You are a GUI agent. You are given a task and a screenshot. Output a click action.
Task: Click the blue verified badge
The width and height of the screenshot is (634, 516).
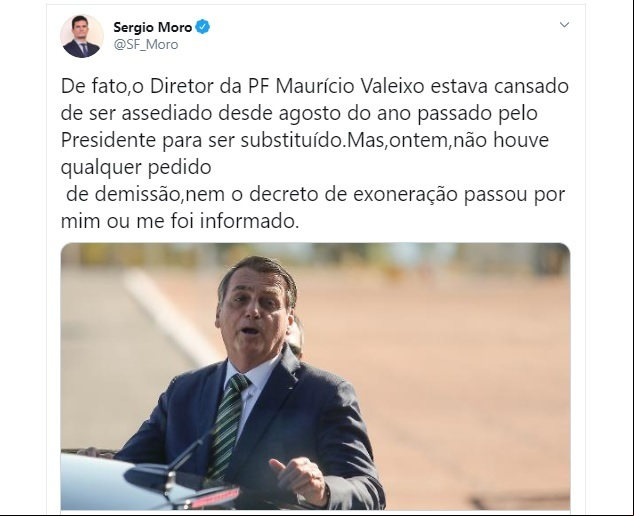click(202, 27)
